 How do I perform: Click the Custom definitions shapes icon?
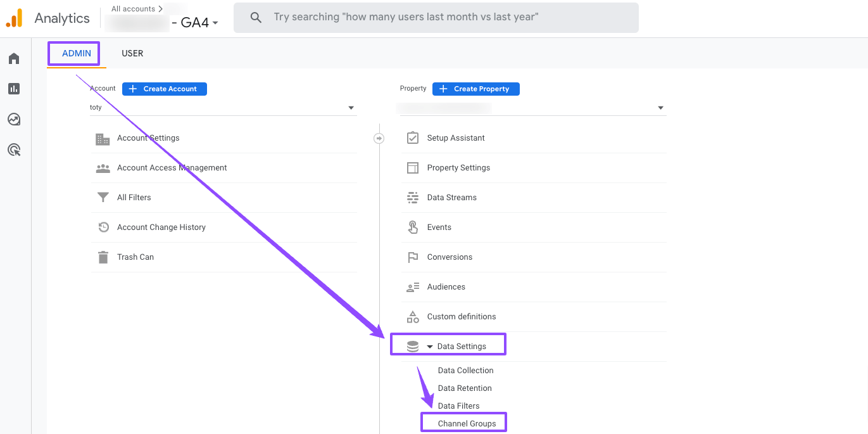(413, 317)
